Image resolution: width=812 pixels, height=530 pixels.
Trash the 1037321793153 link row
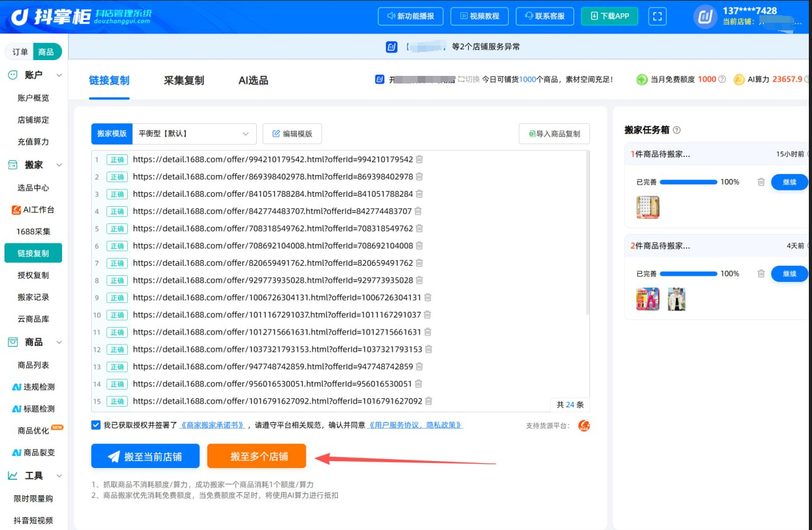click(x=428, y=349)
